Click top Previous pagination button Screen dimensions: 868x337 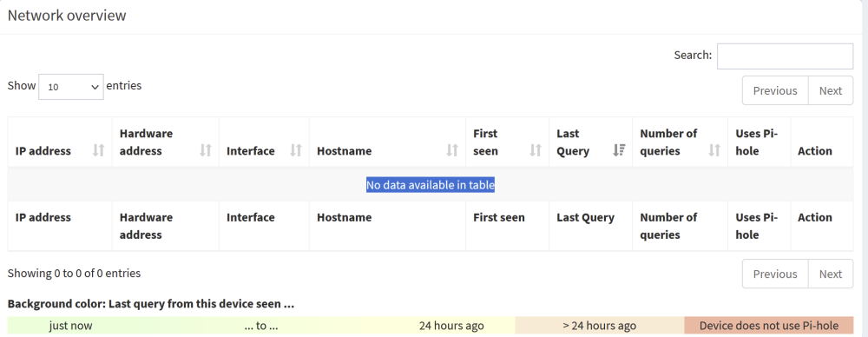pos(775,90)
